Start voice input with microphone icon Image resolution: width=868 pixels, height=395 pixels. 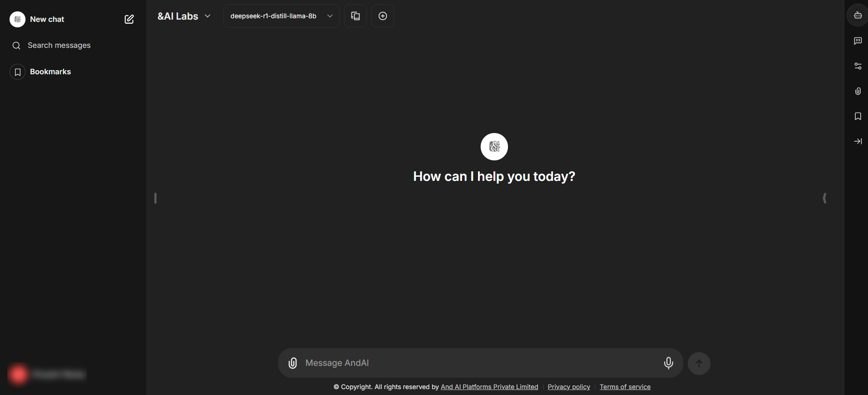[x=668, y=363]
